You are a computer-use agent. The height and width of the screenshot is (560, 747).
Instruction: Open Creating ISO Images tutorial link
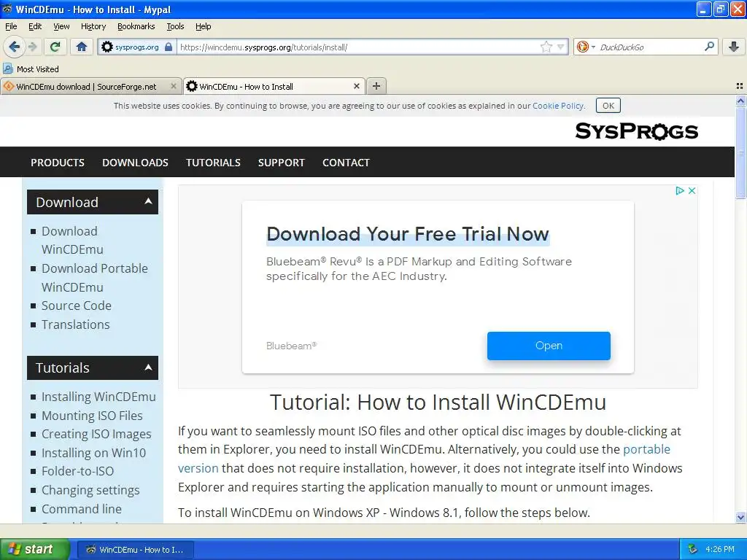coord(96,435)
